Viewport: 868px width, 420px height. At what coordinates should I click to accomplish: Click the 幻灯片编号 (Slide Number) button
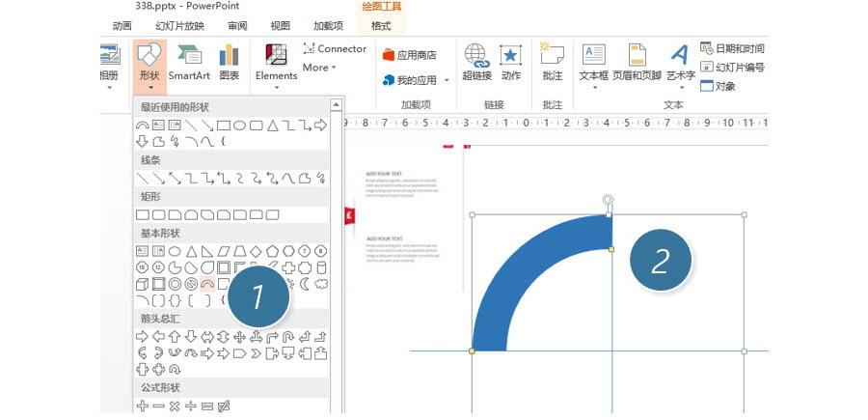[733, 67]
